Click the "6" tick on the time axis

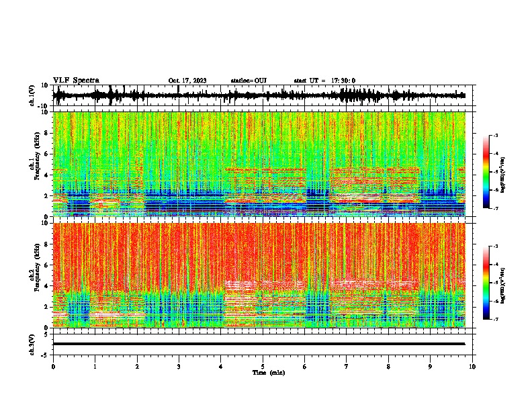pyautogui.click(x=304, y=367)
